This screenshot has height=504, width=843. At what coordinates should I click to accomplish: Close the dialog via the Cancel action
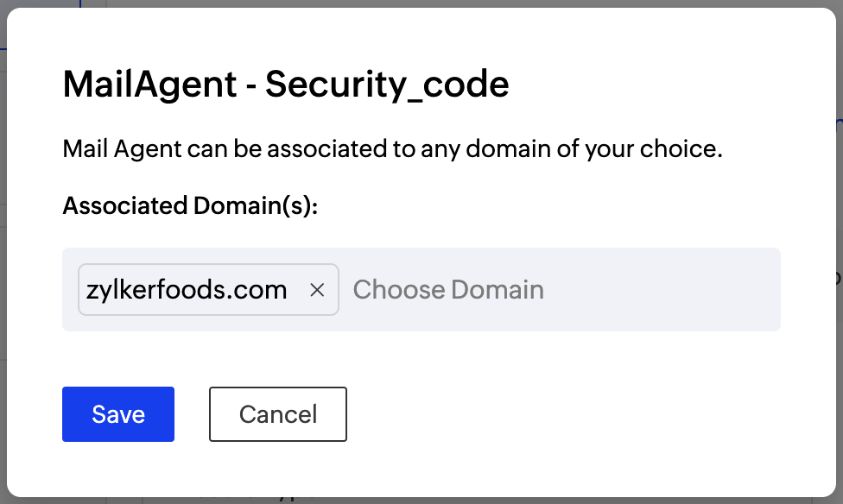[277, 414]
